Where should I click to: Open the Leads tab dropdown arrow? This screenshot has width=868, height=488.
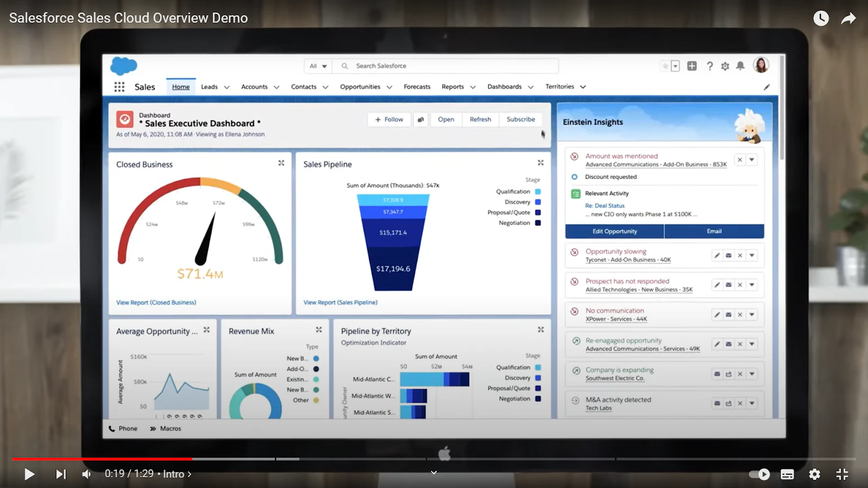pos(227,87)
